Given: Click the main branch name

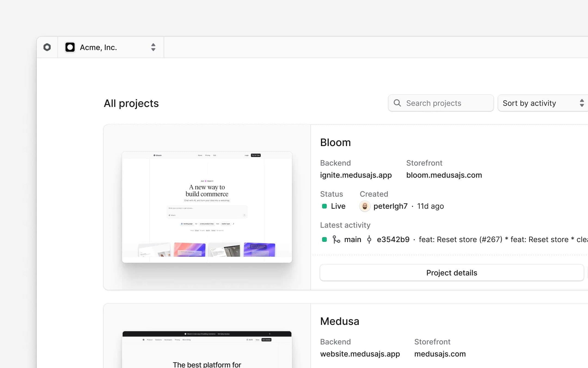Looking at the screenshot, I should pos(353,239).
